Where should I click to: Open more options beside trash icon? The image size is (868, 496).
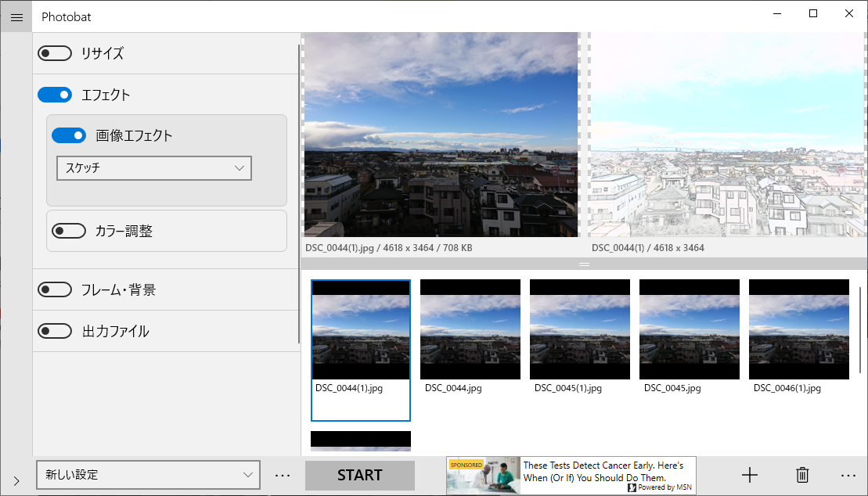pos(848,475)
